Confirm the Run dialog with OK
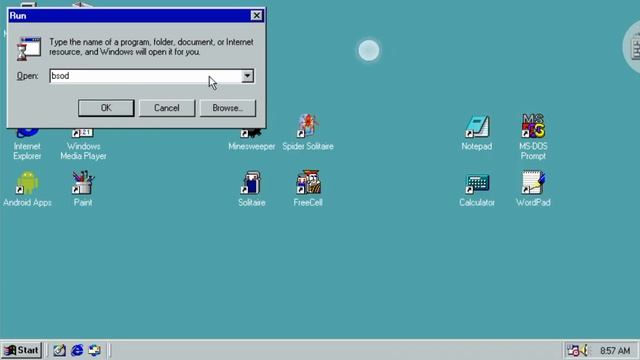The width and height of the screenshot is (640, 360). (106, 108)
